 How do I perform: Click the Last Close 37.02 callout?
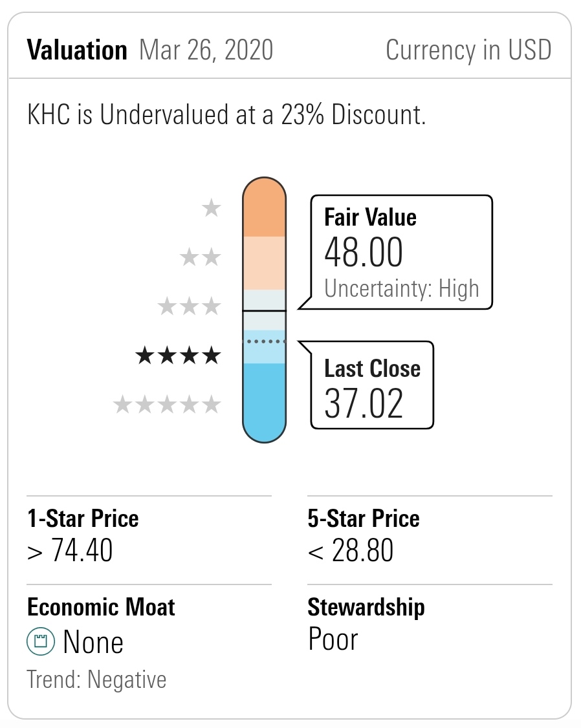click(373, 386)
